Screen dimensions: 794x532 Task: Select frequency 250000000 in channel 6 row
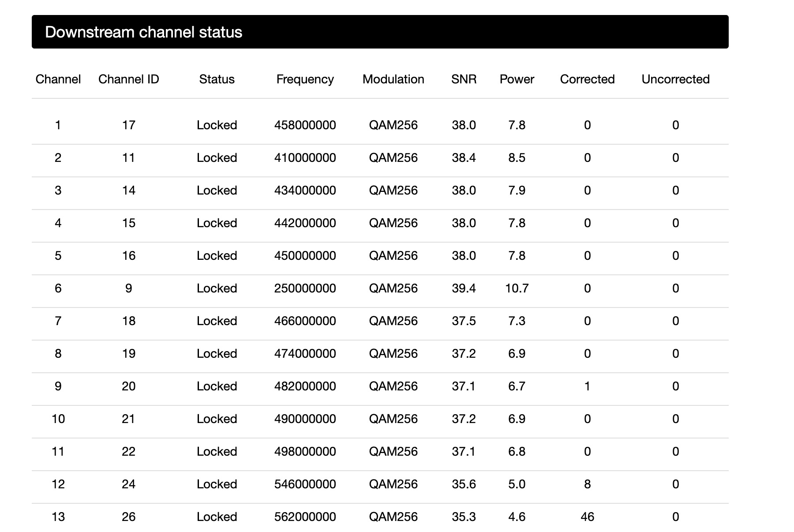[x=305, y=288]
